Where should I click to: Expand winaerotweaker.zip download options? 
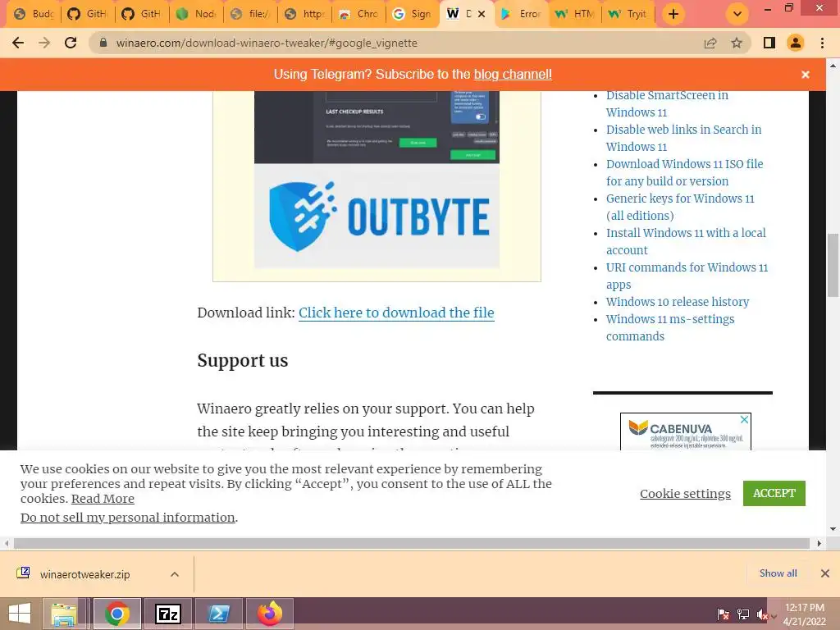coord(175,574)
